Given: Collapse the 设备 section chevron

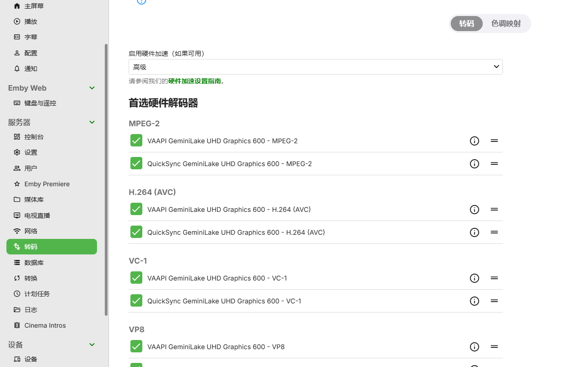Looking at the screenshot, I should pyautogui.click(x=92, y=345).
